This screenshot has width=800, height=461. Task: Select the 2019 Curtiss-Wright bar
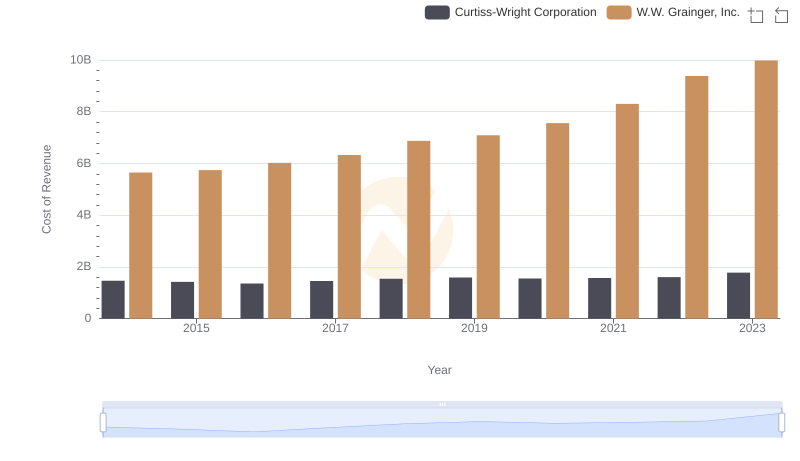461,298
